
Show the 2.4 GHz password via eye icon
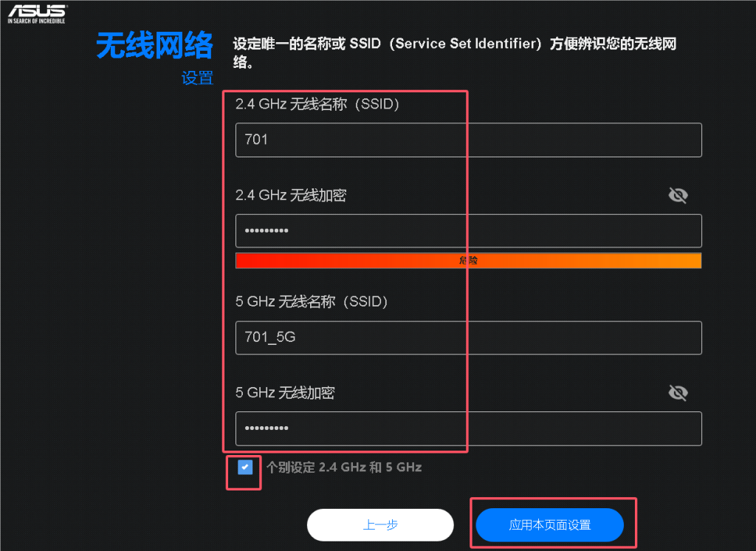pyautogui.click(x=678, y=195)
